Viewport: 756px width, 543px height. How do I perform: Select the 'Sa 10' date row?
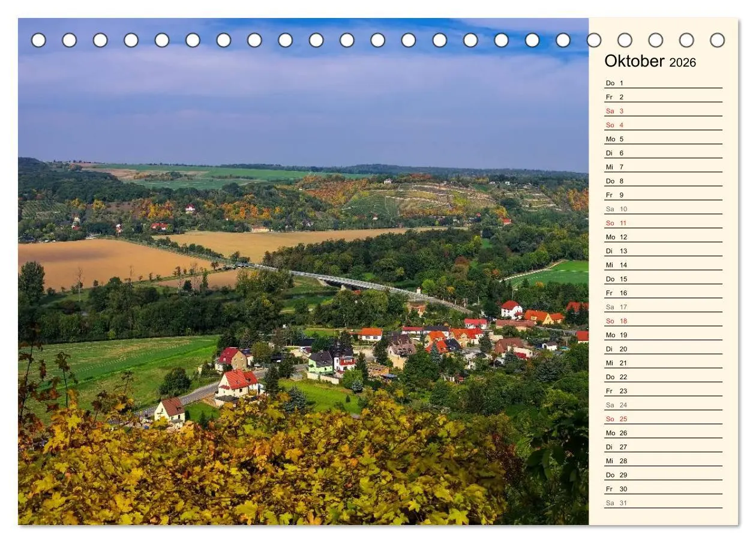coord(663,209)
